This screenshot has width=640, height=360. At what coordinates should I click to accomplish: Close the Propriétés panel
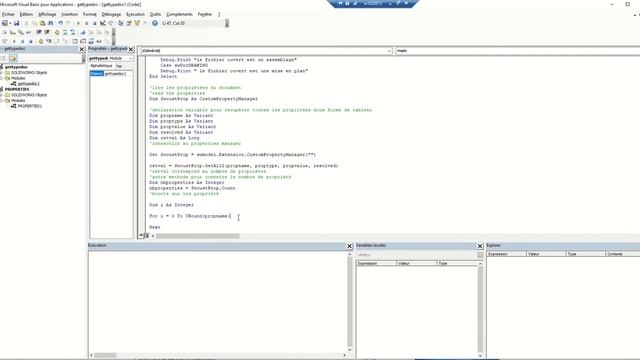point(131,49)
